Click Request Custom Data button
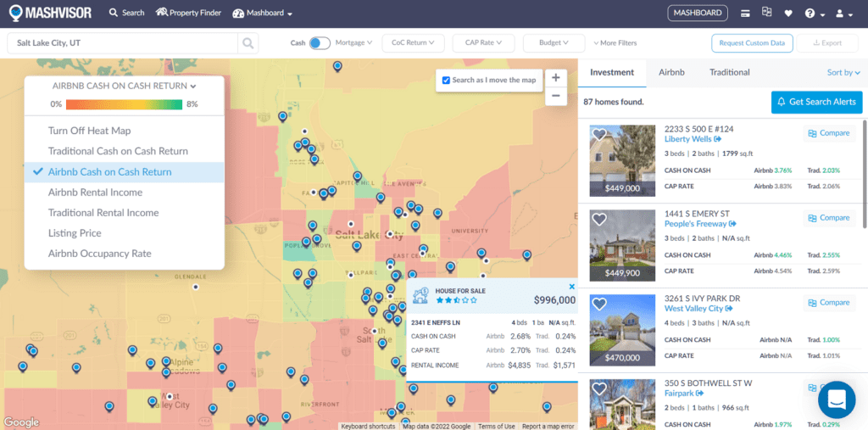 pos(752,42)
